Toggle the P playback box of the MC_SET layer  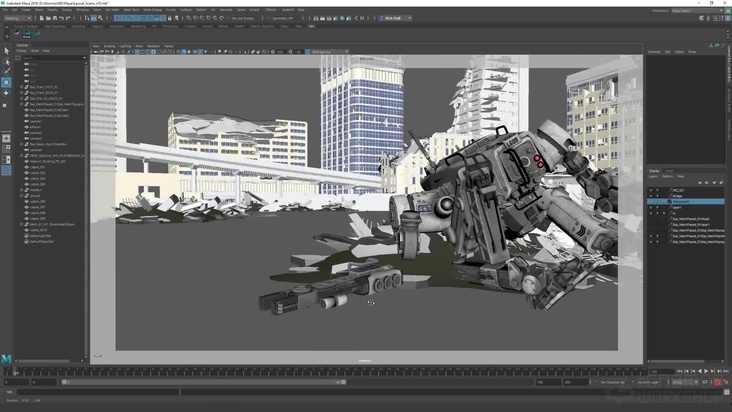click(657, 190)
